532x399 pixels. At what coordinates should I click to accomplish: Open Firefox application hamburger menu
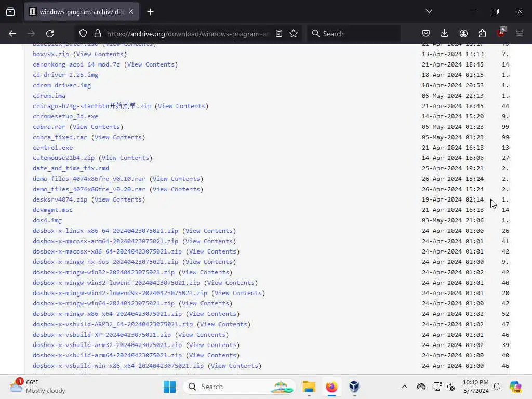tap(520, 34)
